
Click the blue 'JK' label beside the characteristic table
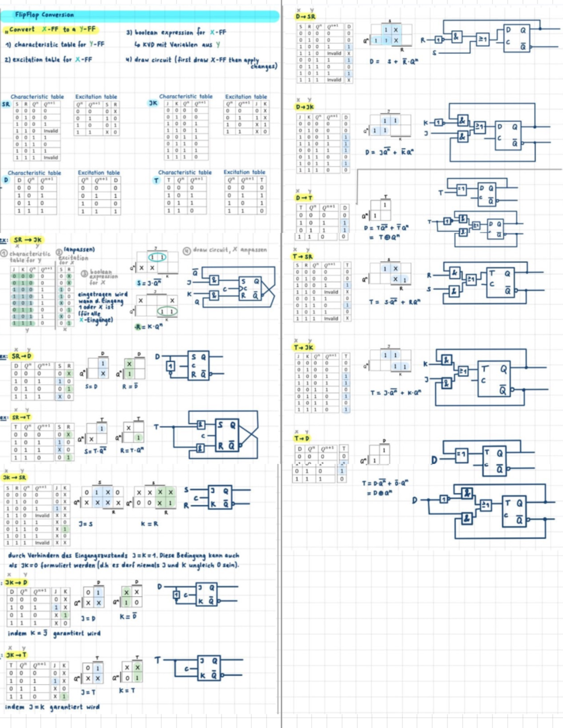[x=153, y=103]
